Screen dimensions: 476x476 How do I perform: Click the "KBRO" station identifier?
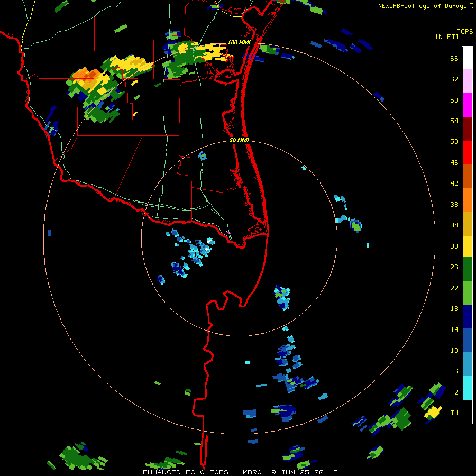pyautogui.click(x=253, y=472)
